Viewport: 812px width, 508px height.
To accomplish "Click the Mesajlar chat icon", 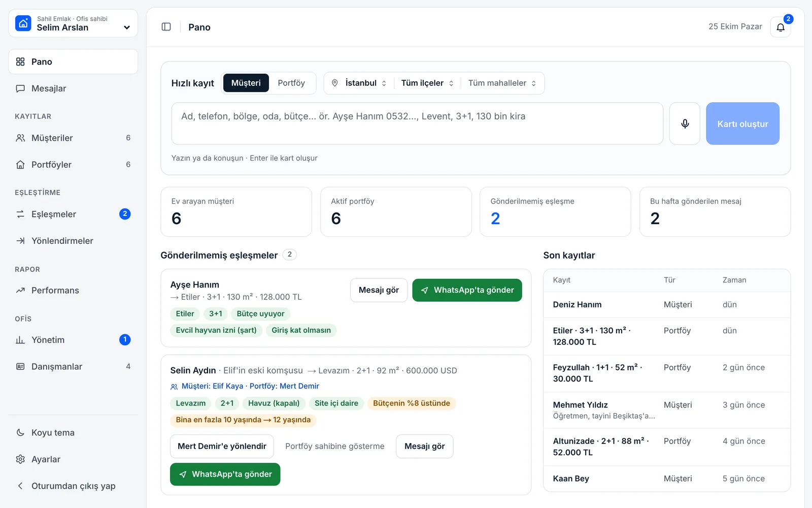I will (20, 88).
